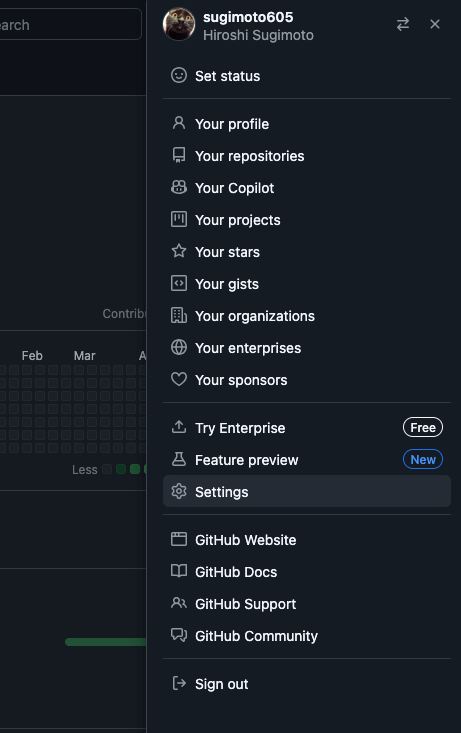Open Your projects
This screenshot has width=461, height=733.
click(x=307, y=220)
